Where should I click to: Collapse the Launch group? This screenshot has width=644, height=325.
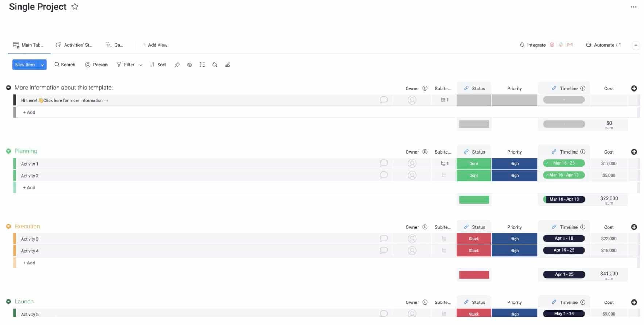point(8,302)
